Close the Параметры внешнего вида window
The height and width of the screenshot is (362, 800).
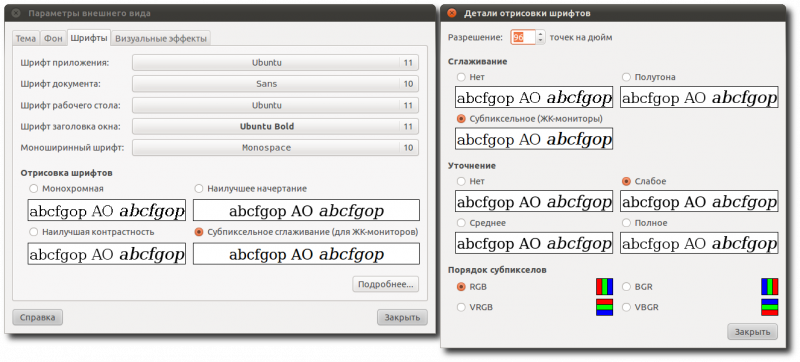click(16, 13)
